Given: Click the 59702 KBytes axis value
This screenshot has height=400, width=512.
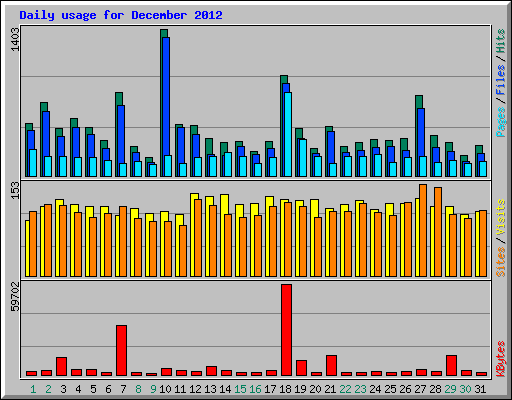Looking at the screenshot, I should click(15, 296).
